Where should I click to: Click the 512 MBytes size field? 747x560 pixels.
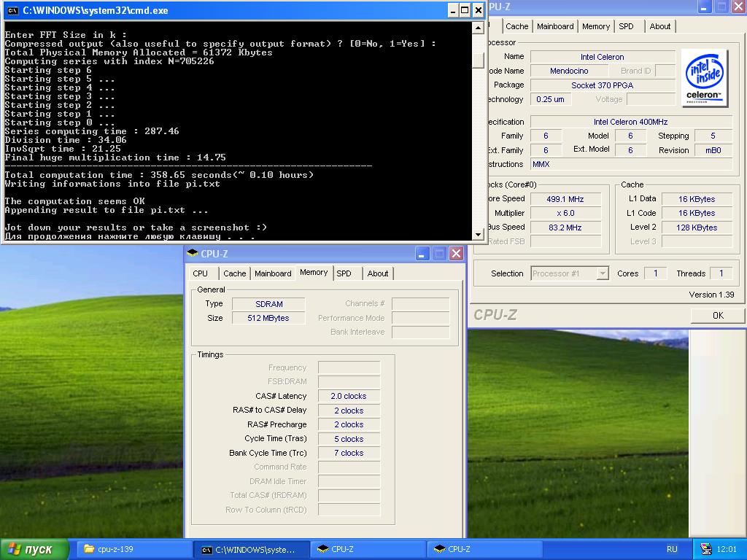click(268, 318)
